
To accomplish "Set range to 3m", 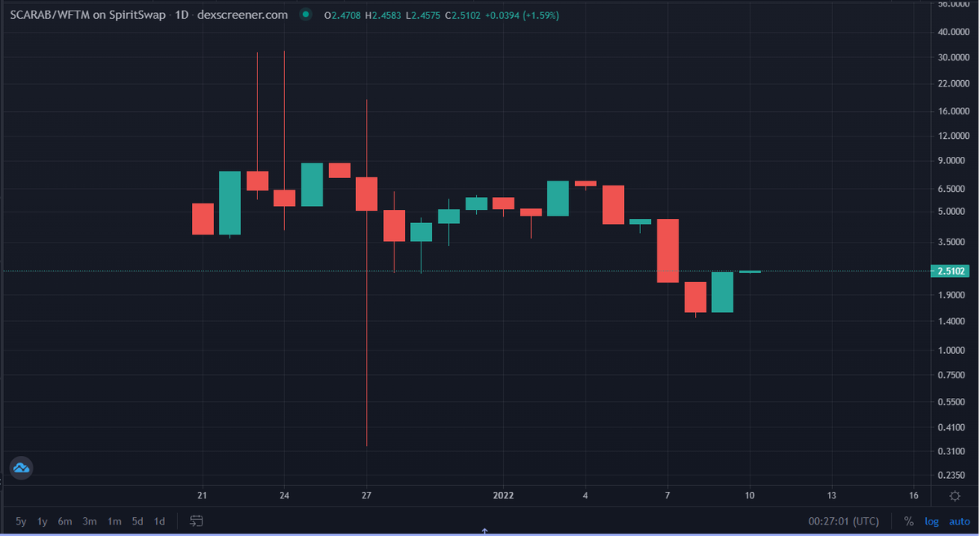I will tap(90, 520).
